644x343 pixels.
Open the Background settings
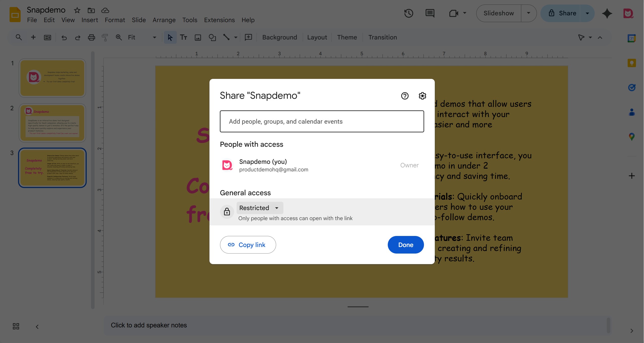pos(280,37)
